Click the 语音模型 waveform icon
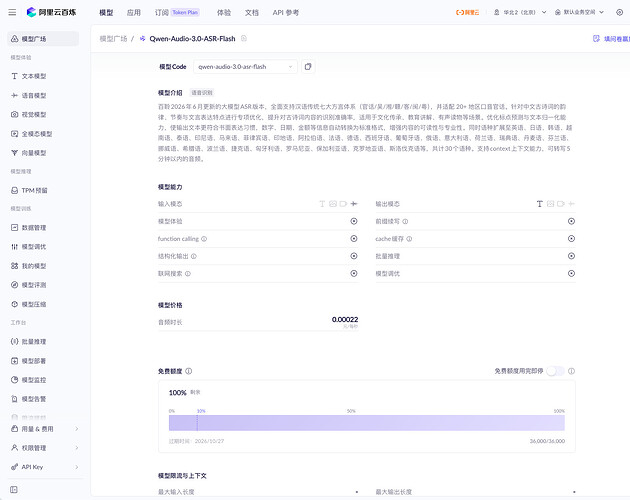 coord(14,95)
